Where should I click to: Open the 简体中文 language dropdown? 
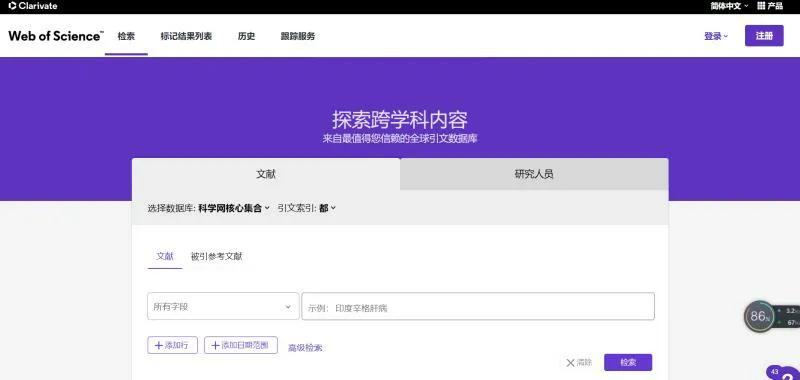coord(729,6)
